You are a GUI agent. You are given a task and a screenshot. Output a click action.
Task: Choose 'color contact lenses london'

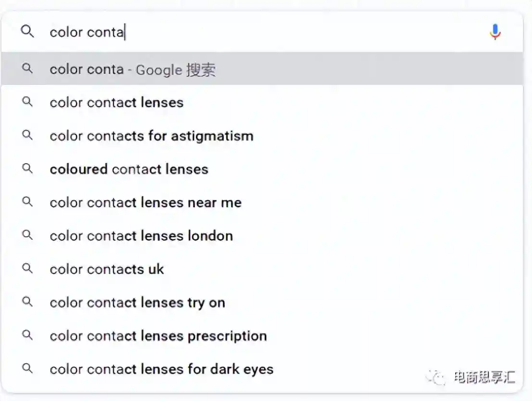click(x=141, y=236)
